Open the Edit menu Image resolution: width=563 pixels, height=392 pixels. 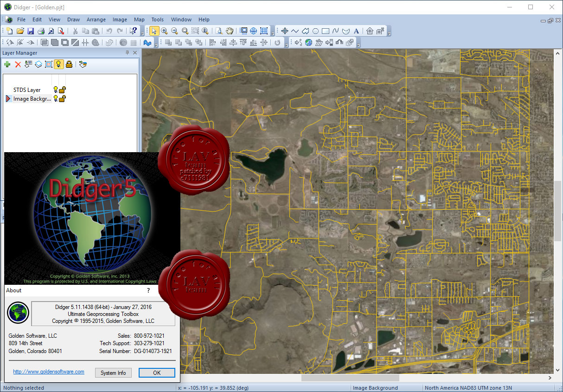tap(37, 19)
